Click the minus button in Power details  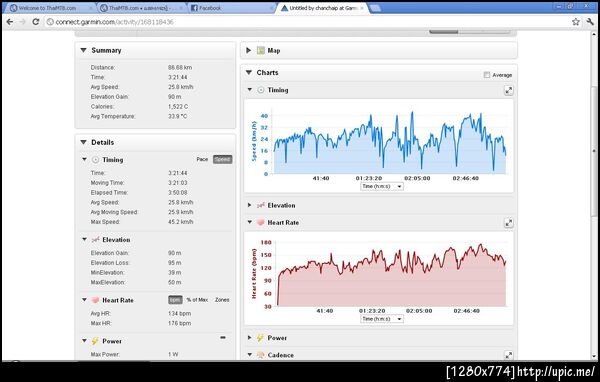point(223,338)
